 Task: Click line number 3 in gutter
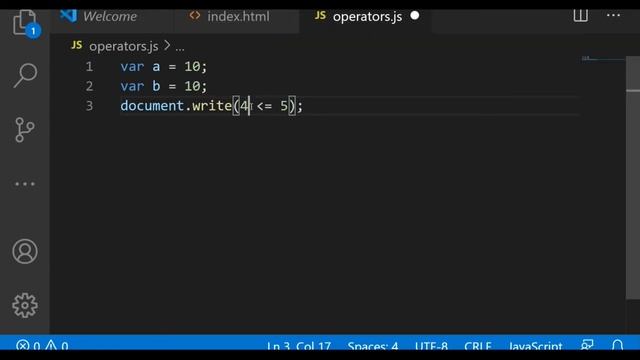[89, 106]
